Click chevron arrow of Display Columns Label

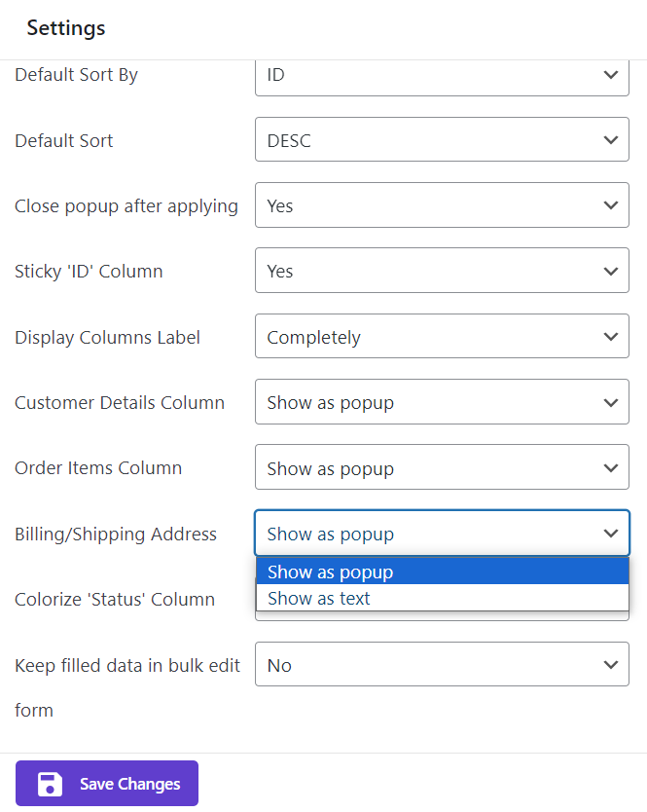610,337
